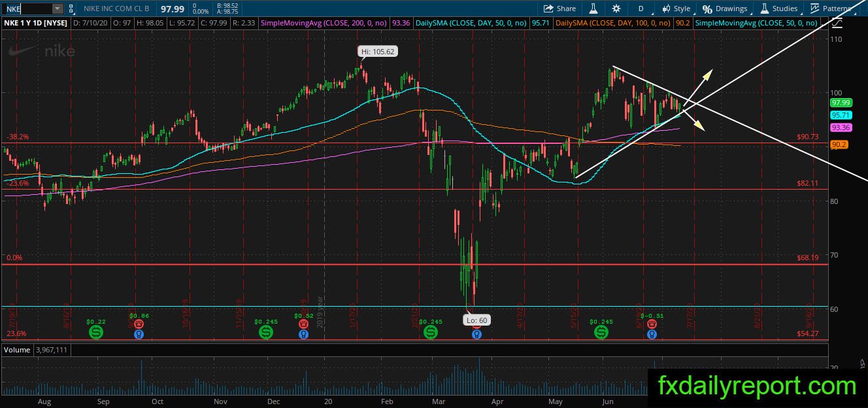Click lightbulb icon below -$0.51 earnings
The height and width of the screenshot is (408, 868).
pos(652,334)
